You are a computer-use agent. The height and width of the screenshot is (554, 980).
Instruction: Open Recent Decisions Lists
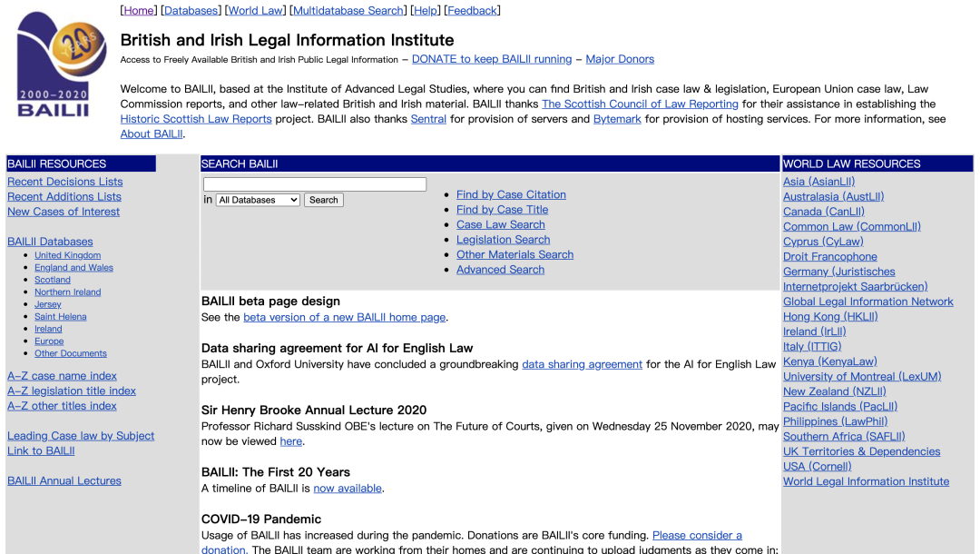click(x=64, y=182)
